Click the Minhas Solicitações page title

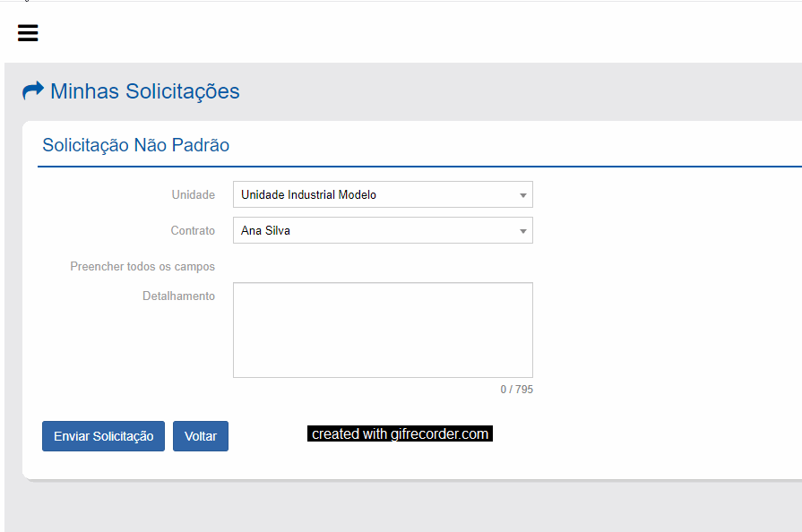point(145,91)
